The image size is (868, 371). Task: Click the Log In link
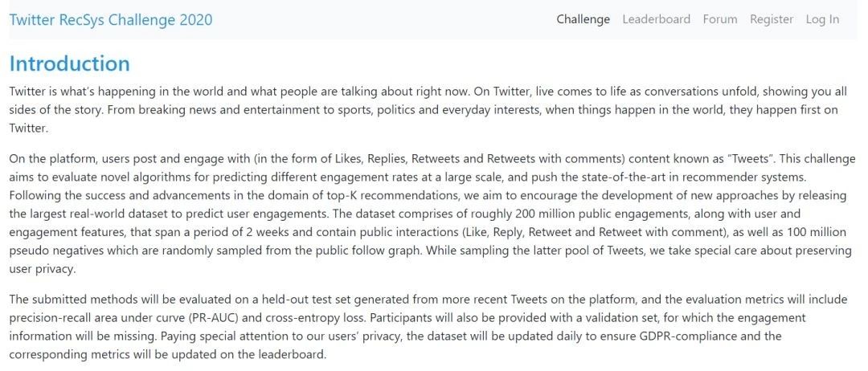822,19
